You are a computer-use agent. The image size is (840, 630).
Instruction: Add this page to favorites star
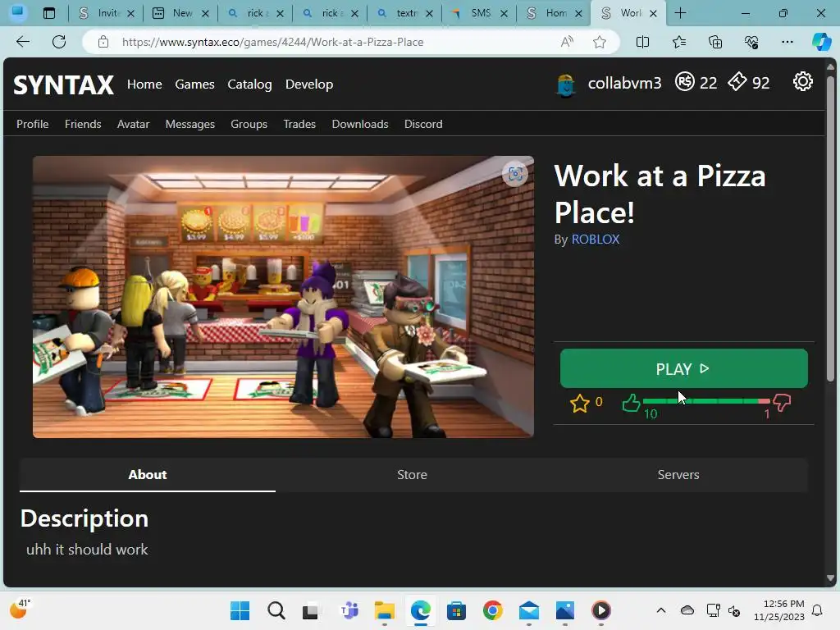point(600,42)
